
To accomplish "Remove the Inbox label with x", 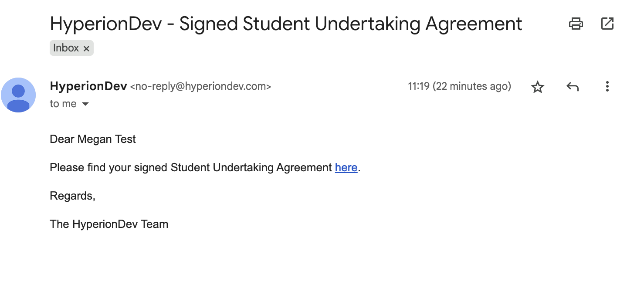I will tap(86, 48).
